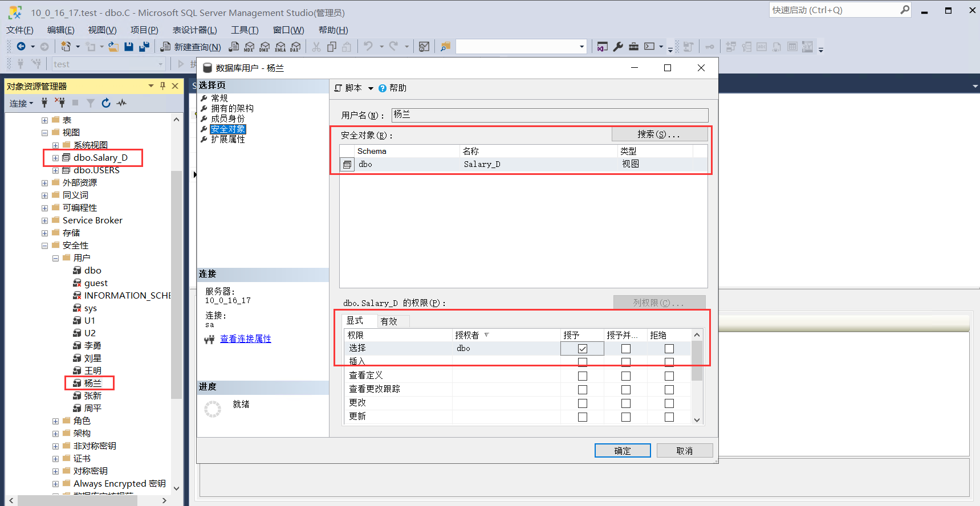Expand the 角色 tree node
Image resolution: width=980 pixels, height=506 pixels.
click(55, 421)
